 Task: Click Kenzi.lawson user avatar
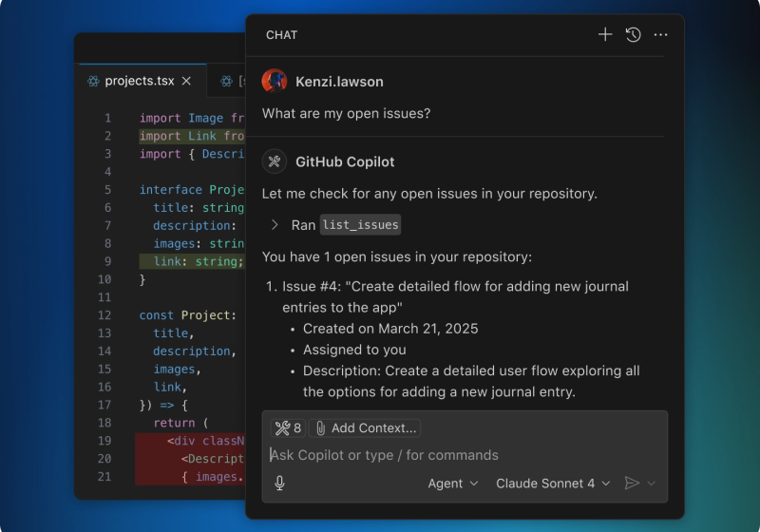coord(275,81)
